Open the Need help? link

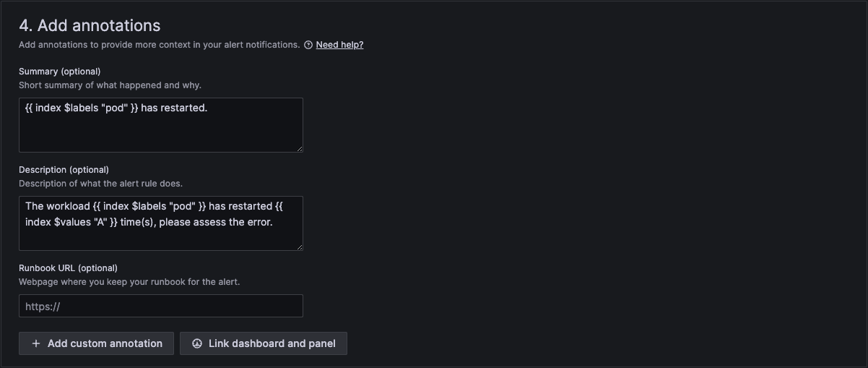click(x=339, y=45)
